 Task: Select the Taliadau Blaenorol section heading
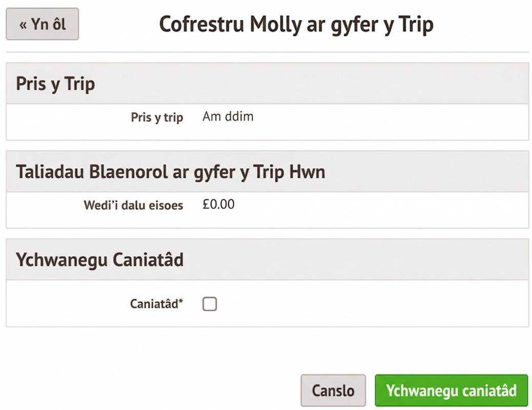tap(170, 172)
